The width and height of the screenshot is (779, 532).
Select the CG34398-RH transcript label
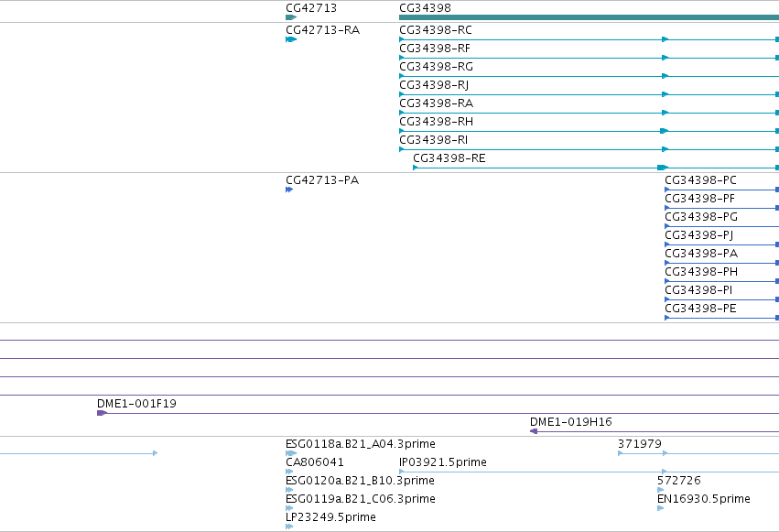coord(436,122)
